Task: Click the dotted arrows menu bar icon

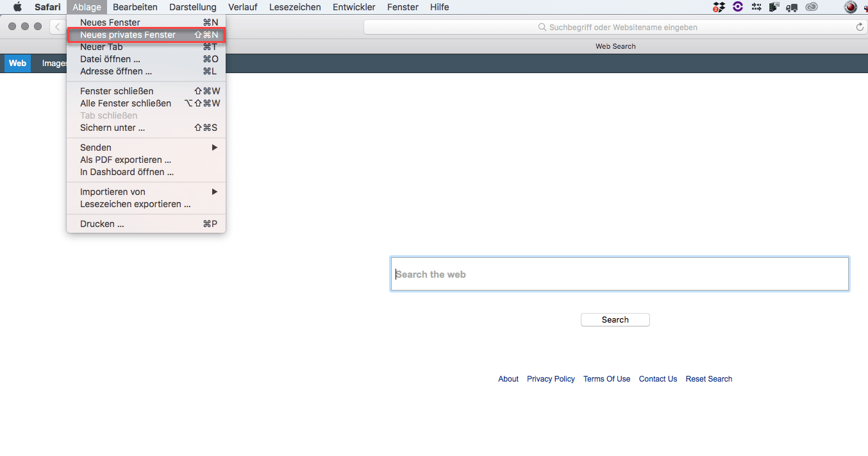Action: click(756, 7)
